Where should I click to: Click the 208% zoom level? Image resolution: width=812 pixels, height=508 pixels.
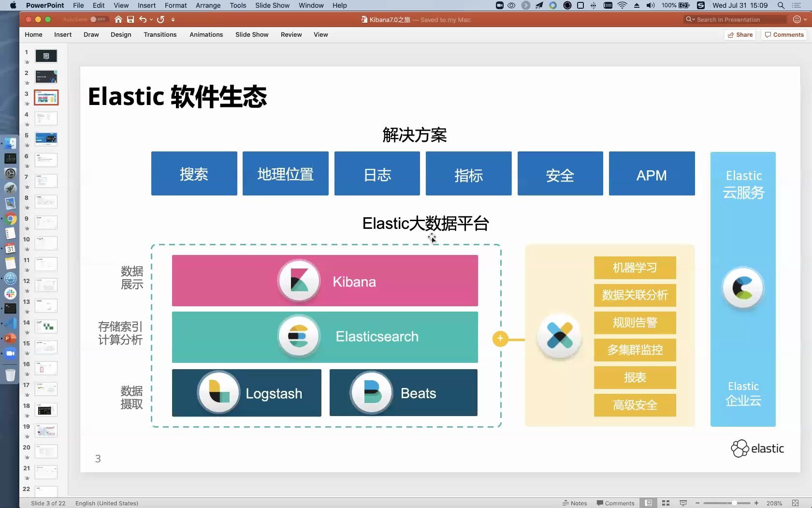click(774, 503)
